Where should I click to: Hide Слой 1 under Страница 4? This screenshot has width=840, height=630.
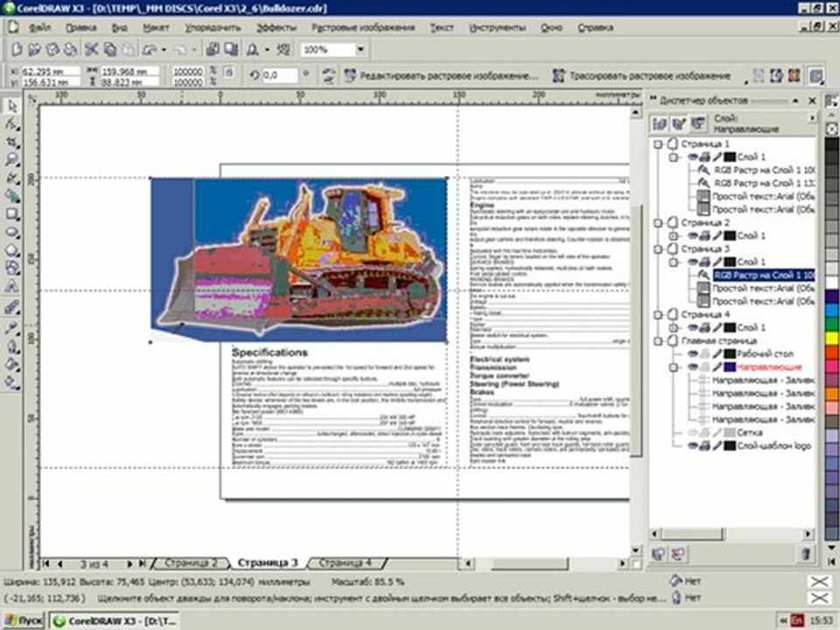pyautogui.click(x=692, y=327)
